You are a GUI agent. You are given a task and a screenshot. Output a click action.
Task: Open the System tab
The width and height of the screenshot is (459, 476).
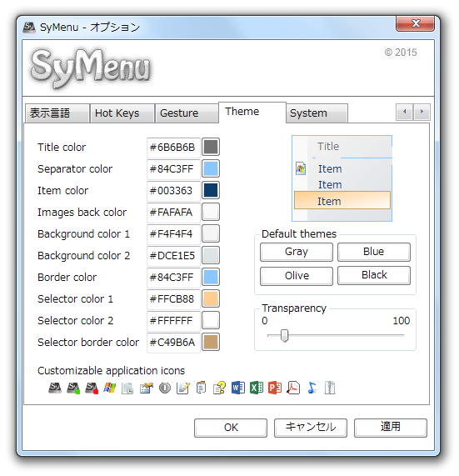[317, 113]
